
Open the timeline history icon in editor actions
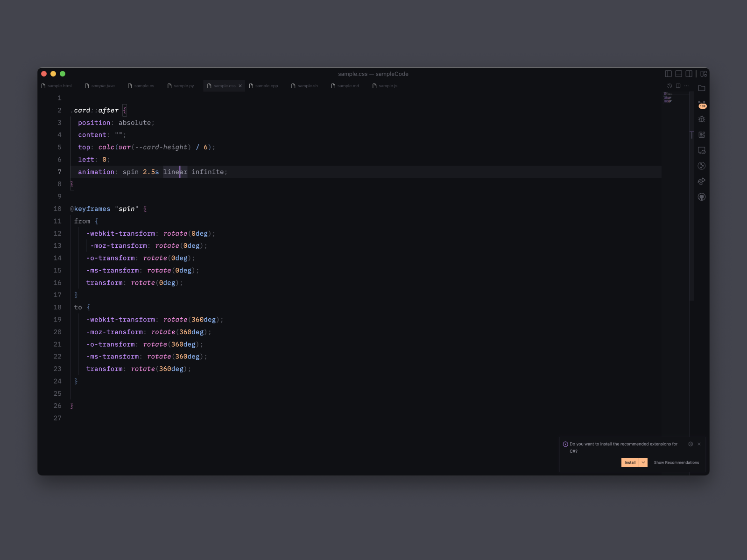click(669, 86)
